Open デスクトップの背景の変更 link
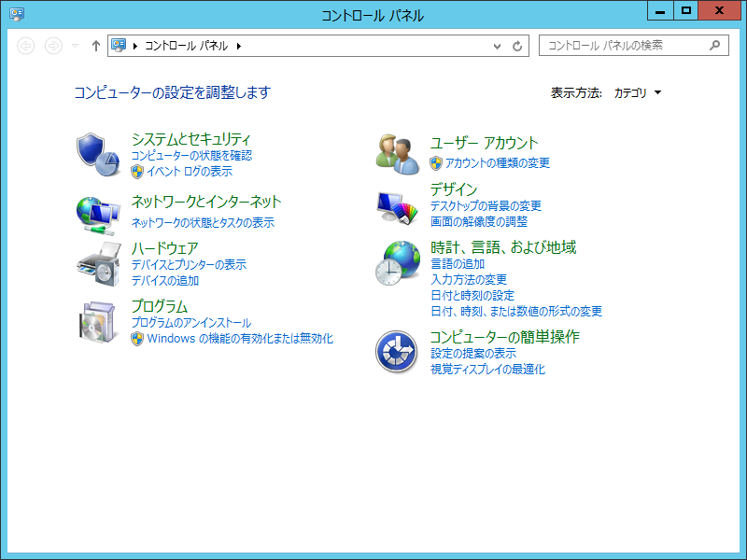The image size is (747, 560). pos(486,205)
